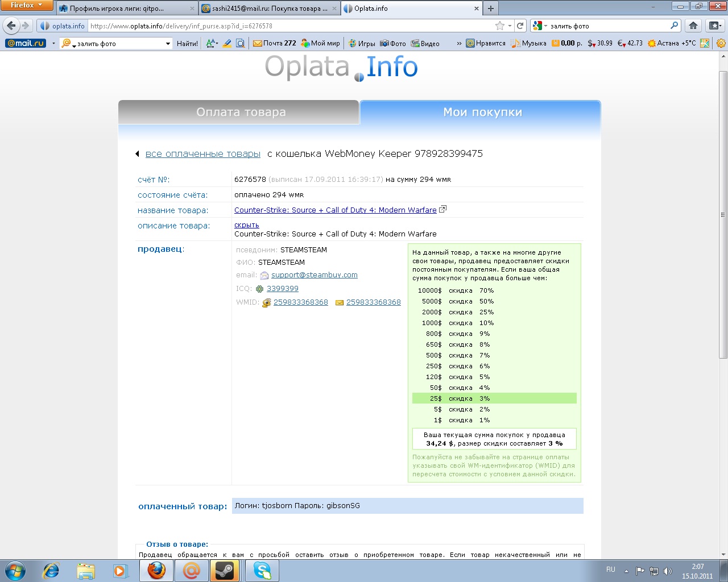Open the browser home page icon
This screenshot has height=582, width=728.
click(693, 26)
